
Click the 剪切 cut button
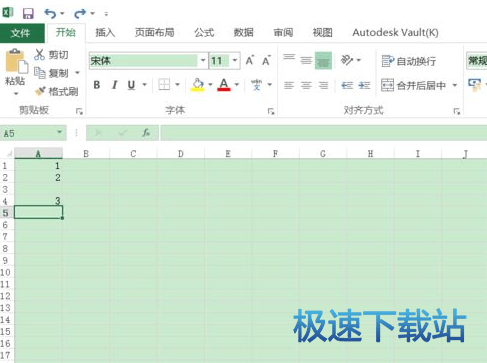(x=51, y=54)
